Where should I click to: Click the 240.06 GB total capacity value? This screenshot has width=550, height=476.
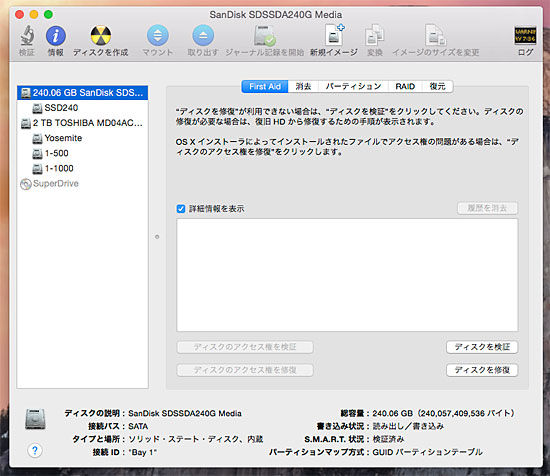click(x=443, y=413)
